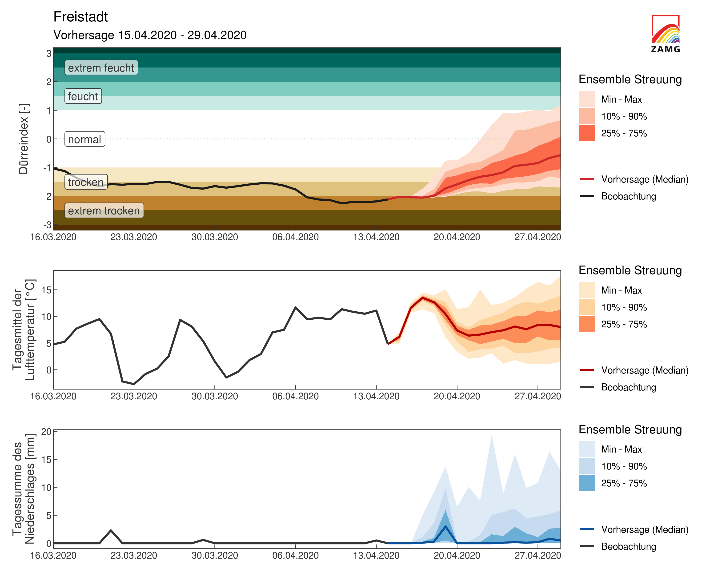Click date 23.03.2020 under temperature chart

134,396
